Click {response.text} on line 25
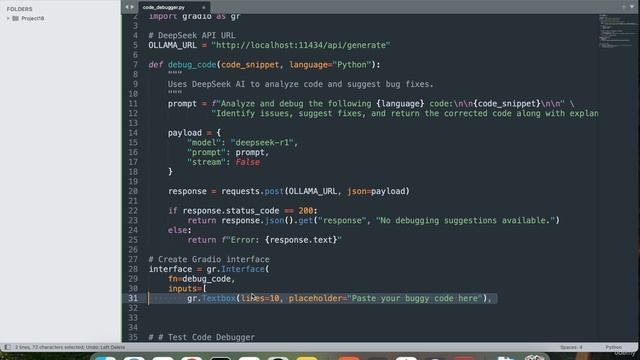Screen dimensions: 640x360 click(301, 240)
